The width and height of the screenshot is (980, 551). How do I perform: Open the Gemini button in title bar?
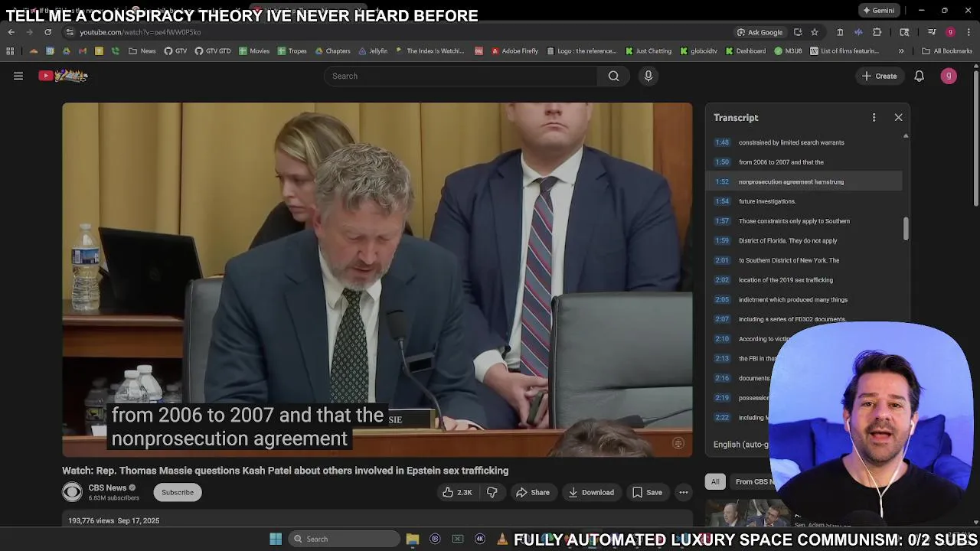click(878, 11)
